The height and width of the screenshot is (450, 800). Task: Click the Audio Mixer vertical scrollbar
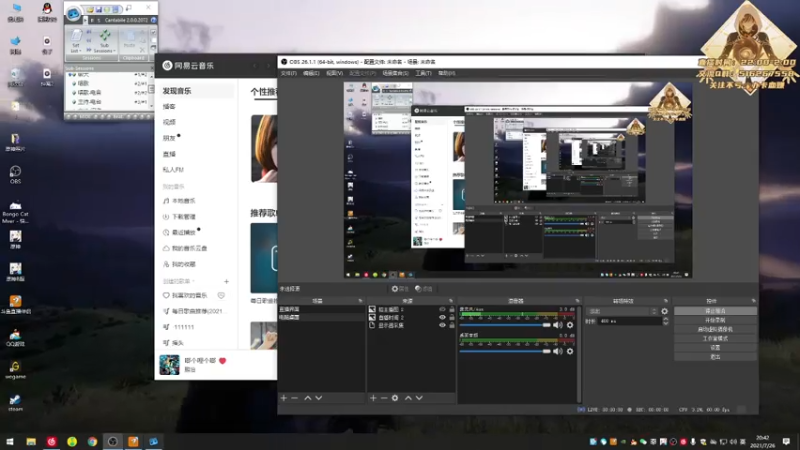[x=579, y=354]
